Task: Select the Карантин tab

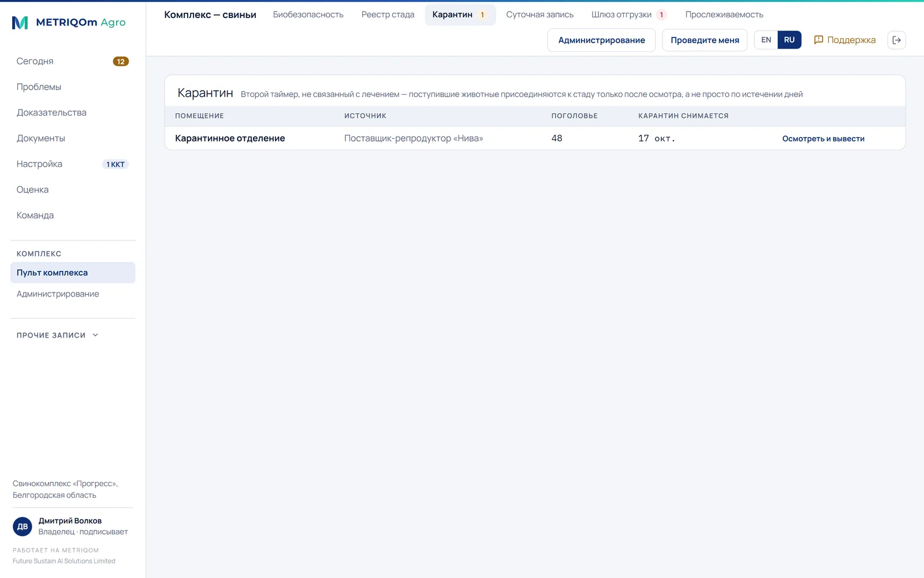Action: click(460, 14)
